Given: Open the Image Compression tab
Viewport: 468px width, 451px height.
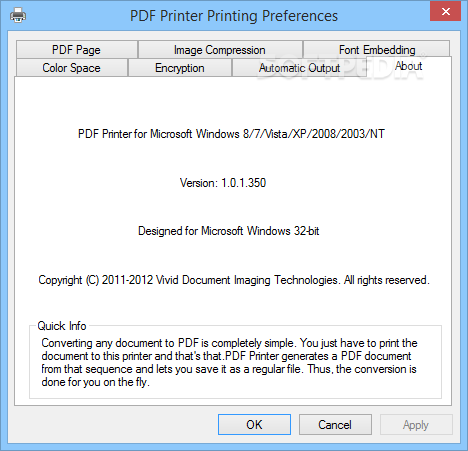Looking at the screenshot, I should [x=220, y=50].
